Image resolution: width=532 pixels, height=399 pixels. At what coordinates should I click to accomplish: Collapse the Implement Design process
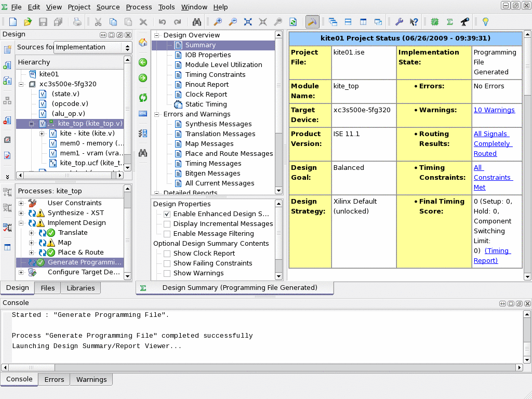click(21, 223)
